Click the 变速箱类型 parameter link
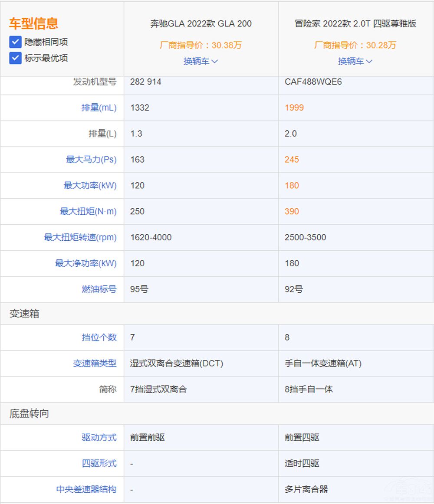This screenshot has height=504, width=434. pos(96,363)
